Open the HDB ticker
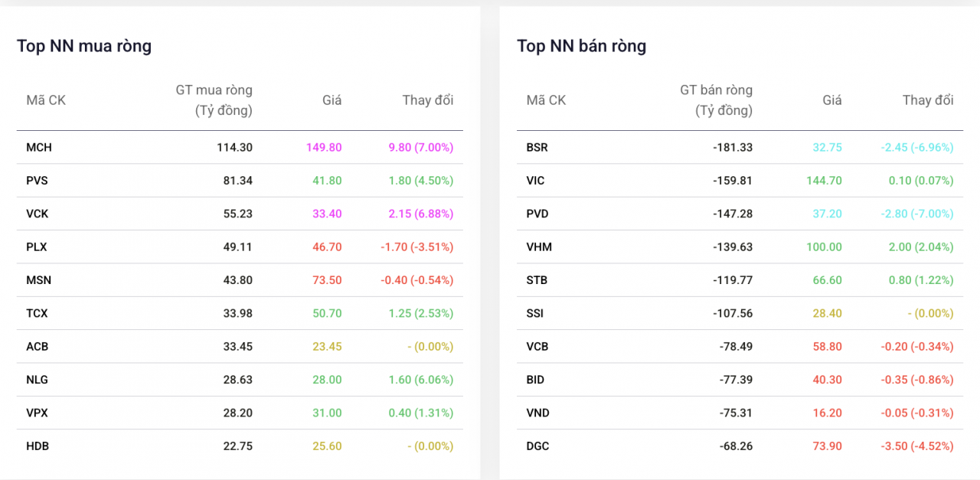This screenshot has width=980, height=480. pos(38,446)
